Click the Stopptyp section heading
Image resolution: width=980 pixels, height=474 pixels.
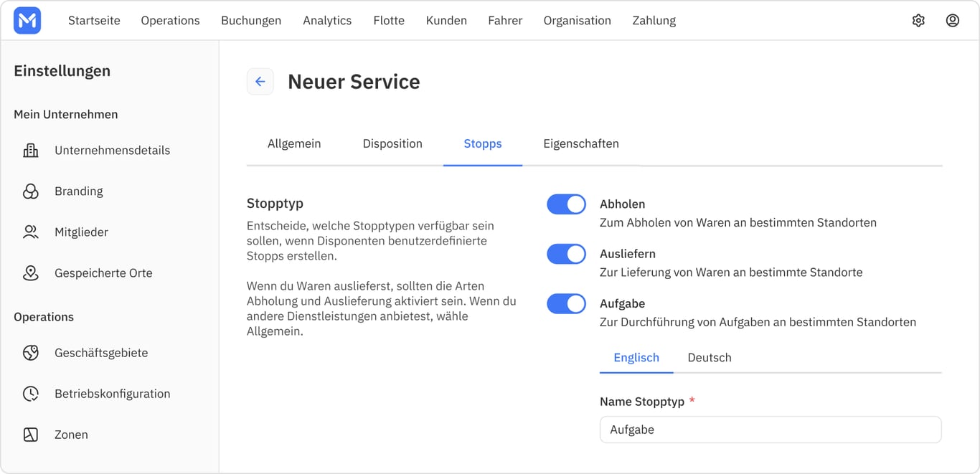275,204
